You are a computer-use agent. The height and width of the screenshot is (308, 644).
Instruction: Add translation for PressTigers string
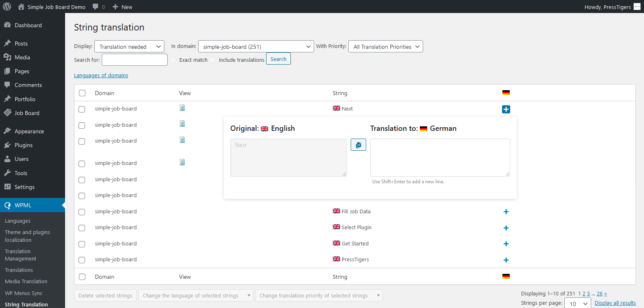[x=506, y=260]
